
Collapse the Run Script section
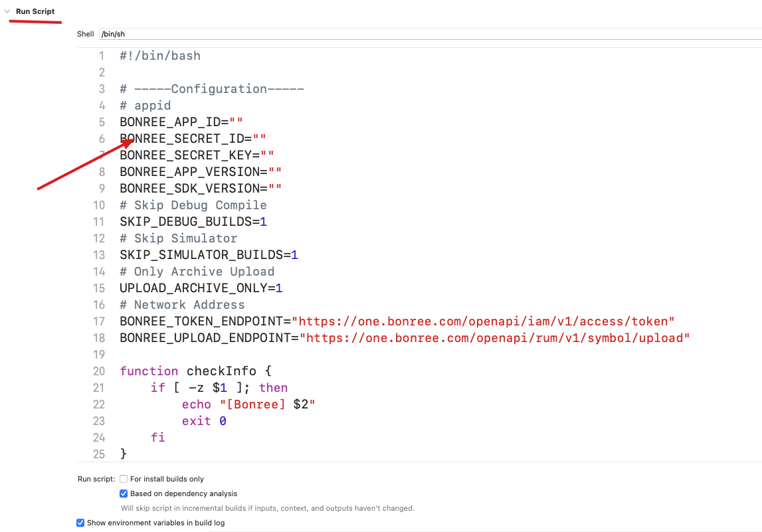pyautogui.click(x=7, y=11)
